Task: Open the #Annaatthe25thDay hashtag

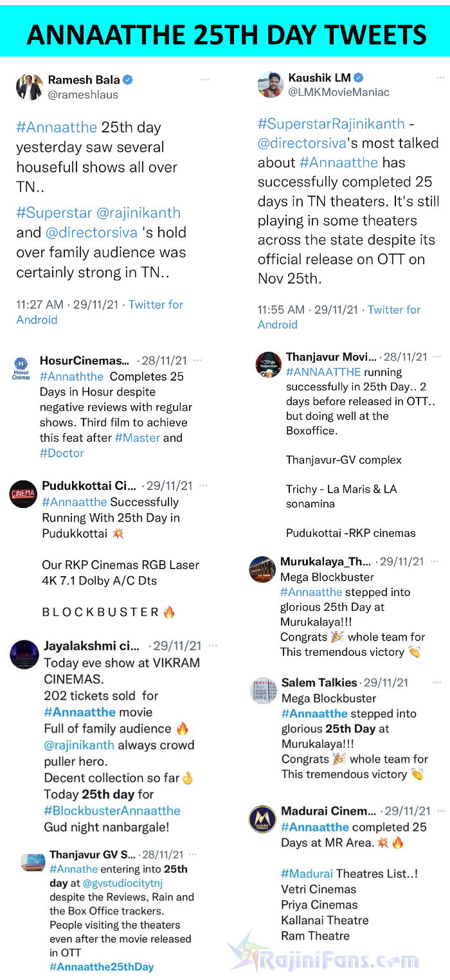Action: click(102, 967)
